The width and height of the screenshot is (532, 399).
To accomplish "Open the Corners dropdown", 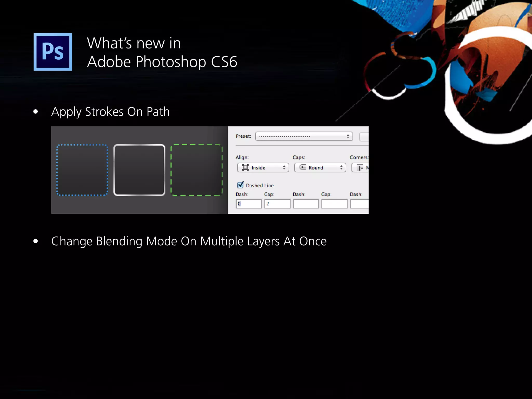I will 360,168.
